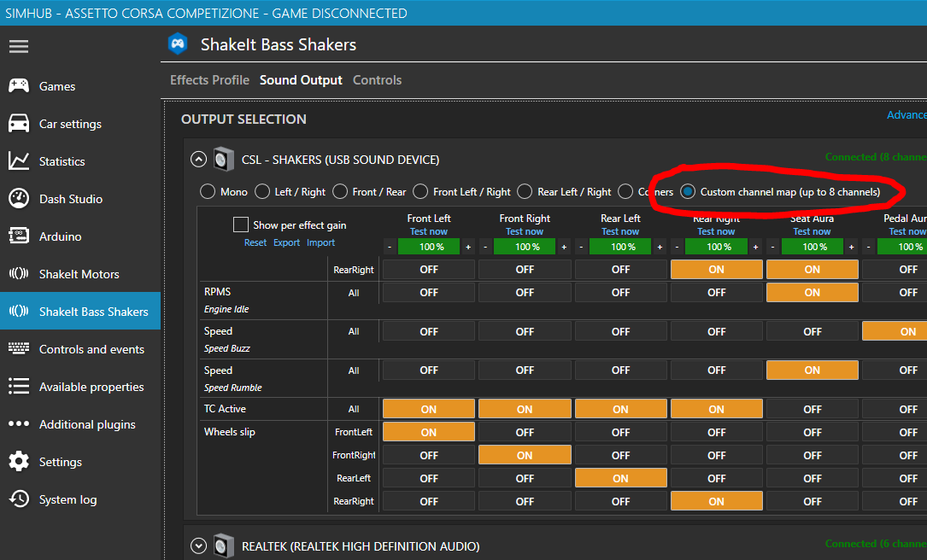Click Test now under Seat Aura

click(812, 231)
